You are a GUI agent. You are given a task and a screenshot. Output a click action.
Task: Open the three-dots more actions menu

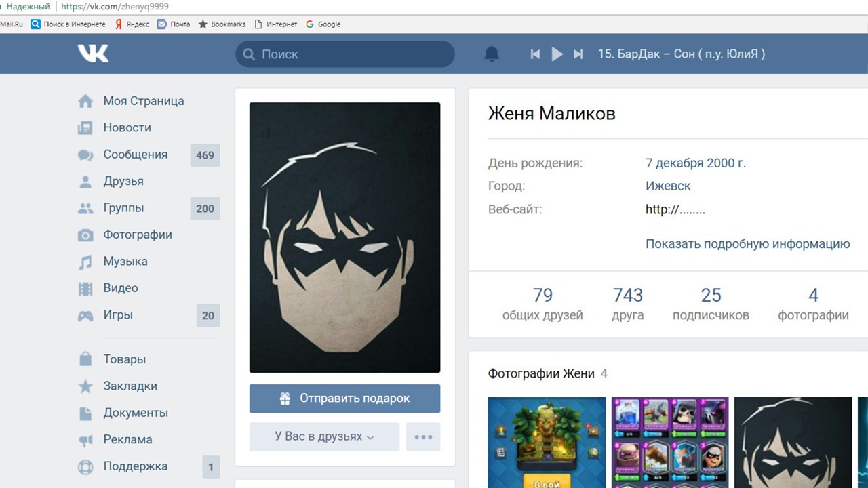click(x=423, y=437)
